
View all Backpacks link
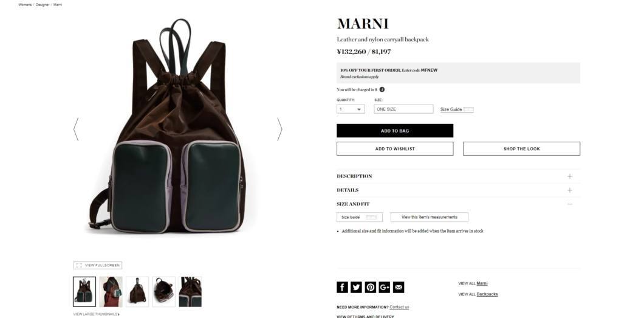(x=487, y=294)
